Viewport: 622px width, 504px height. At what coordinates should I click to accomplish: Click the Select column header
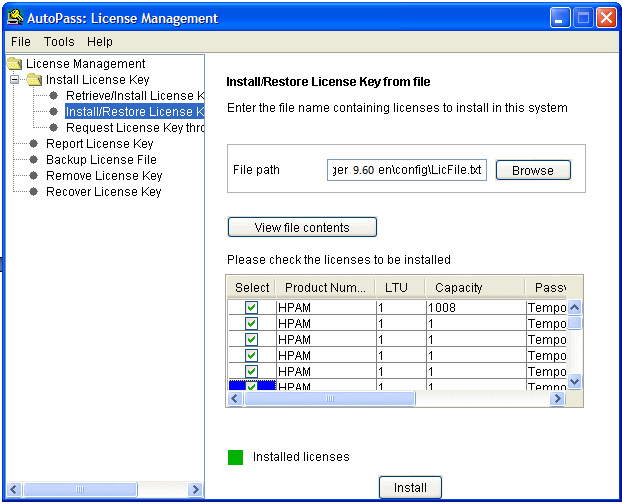(x=252, y=287)
